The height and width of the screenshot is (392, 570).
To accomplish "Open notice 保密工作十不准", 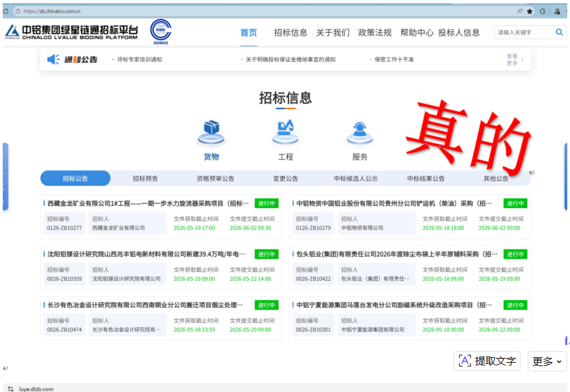I will (394, 59).
